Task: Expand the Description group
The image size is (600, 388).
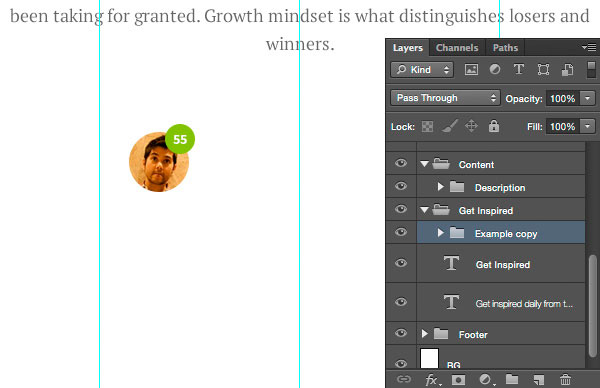Action: (440, 187)
